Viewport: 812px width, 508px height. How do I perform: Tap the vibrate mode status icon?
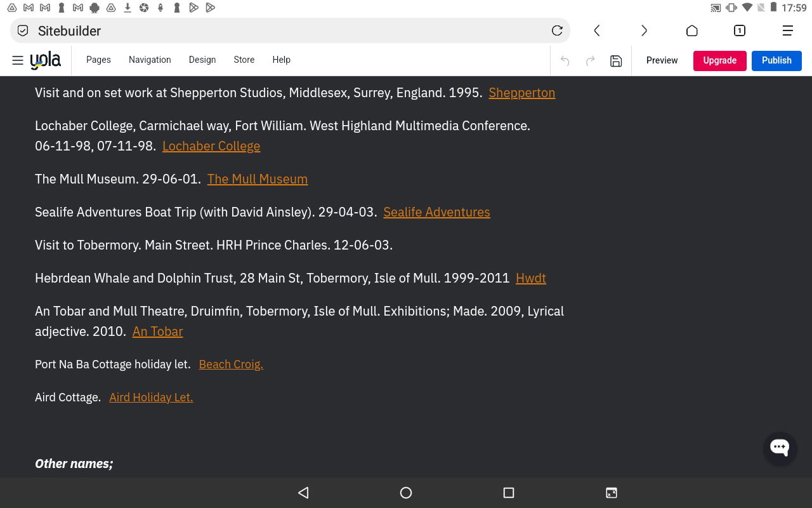pyautogui.click(x=731, y=8)
